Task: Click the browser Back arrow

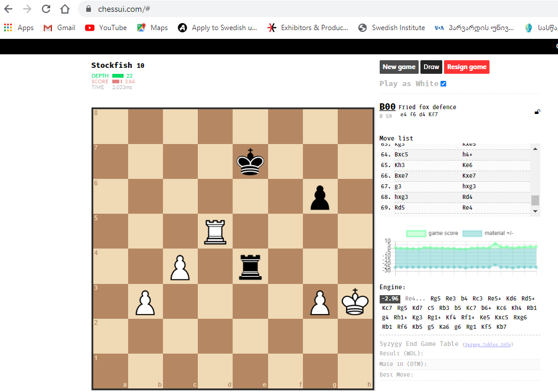Action: tap(8, 9)
